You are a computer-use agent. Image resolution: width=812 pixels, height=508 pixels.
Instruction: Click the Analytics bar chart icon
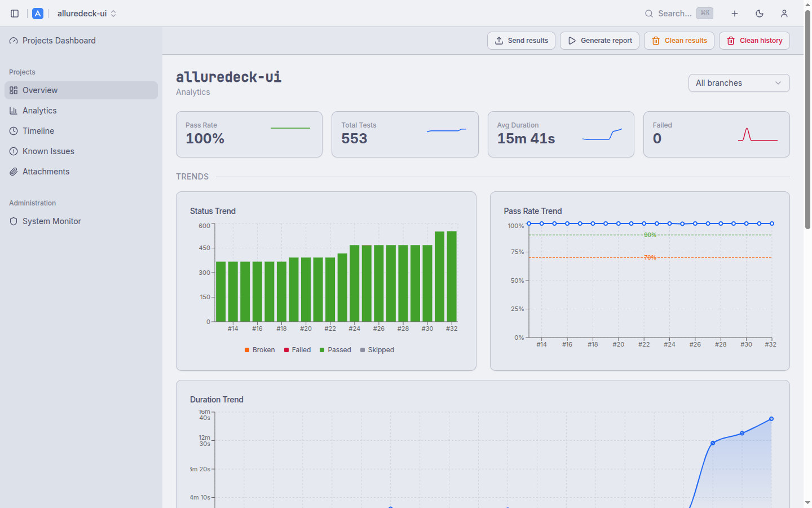[x=14, y=111]
